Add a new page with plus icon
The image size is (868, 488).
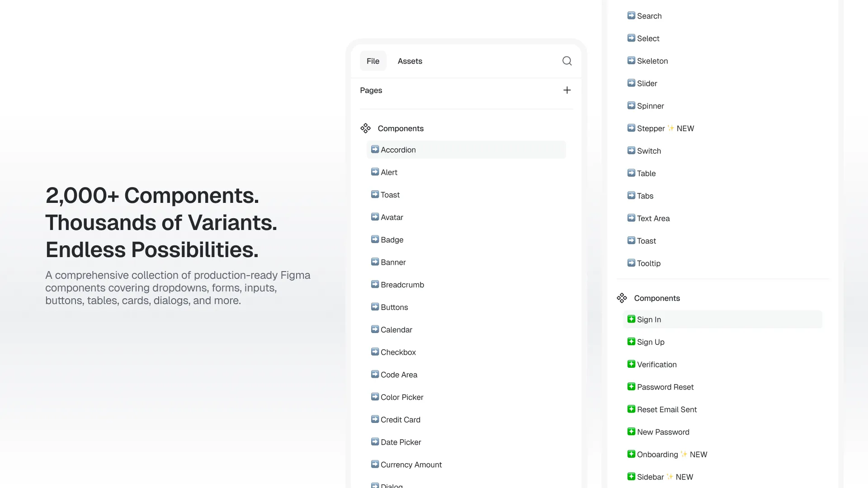567,90
